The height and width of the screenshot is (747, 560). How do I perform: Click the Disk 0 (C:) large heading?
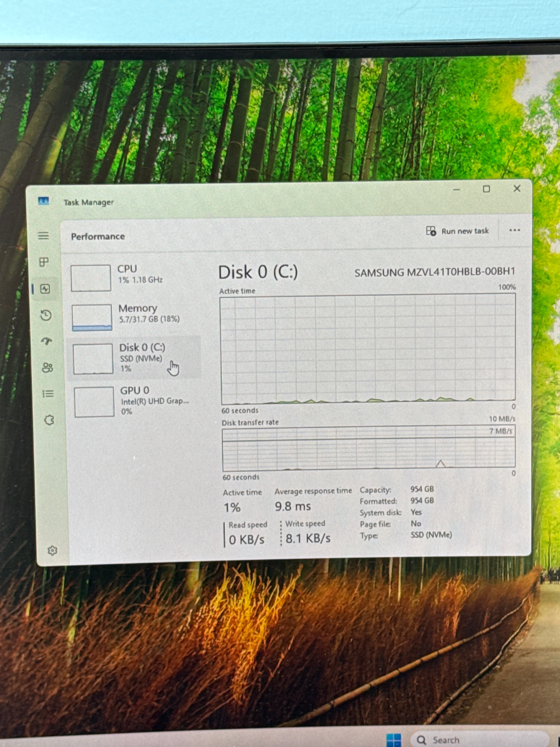point(258,272)
